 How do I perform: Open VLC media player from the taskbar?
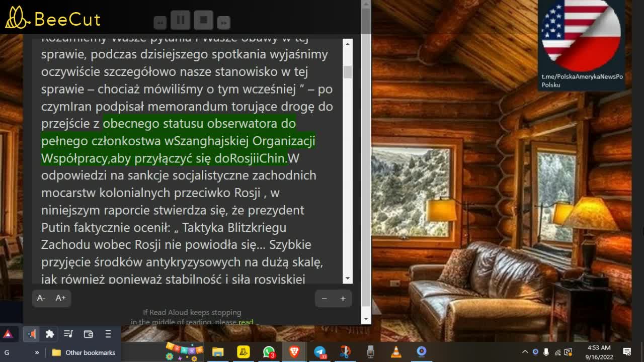click(x=396, y=352)
